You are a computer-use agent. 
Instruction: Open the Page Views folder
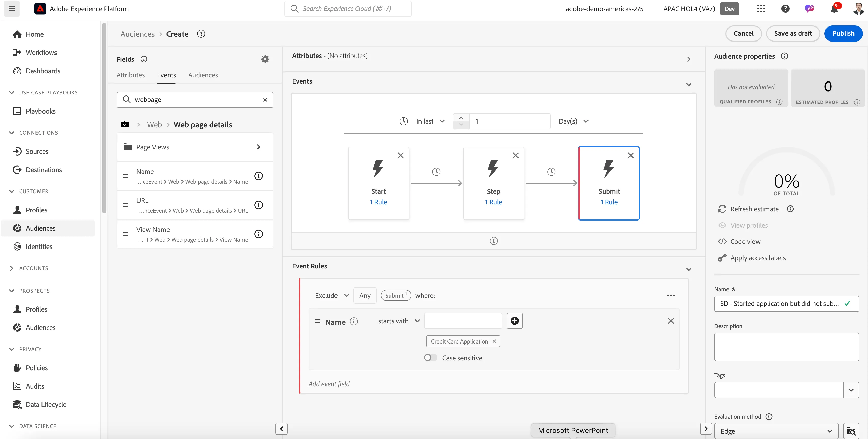(x=195, y=147)
